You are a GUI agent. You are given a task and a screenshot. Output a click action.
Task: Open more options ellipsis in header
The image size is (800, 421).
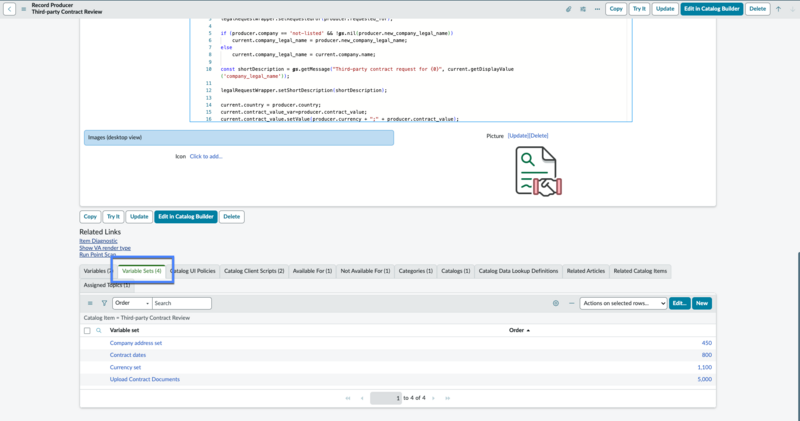[x=597, y=9]
